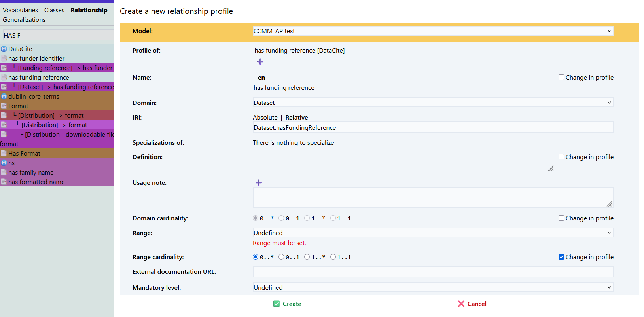Viewport: 644px width, 317px height.
Task: Click the External documentation URL field
Action: click(433, 272)
